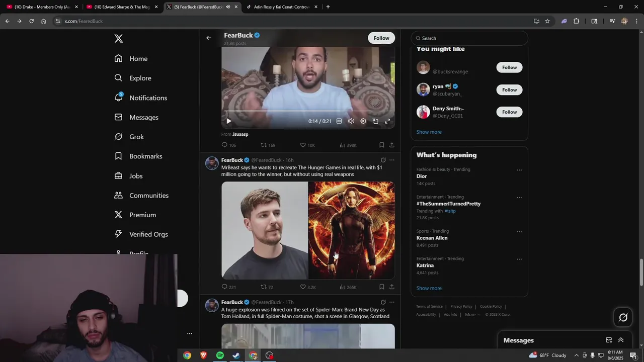Open Spotify from the taskbar
Image resolution: width=644 pixels, height=362 pixels.
220,355
